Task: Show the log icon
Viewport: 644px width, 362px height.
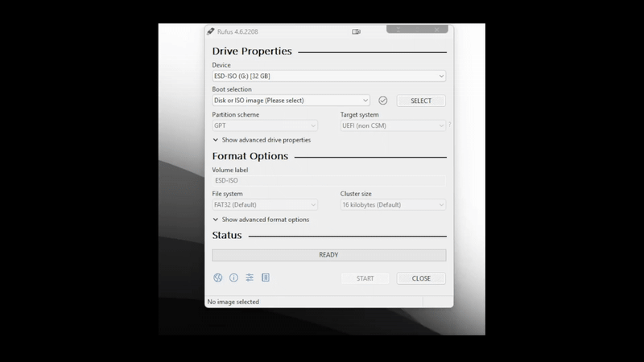Action: tap(266, 278)
